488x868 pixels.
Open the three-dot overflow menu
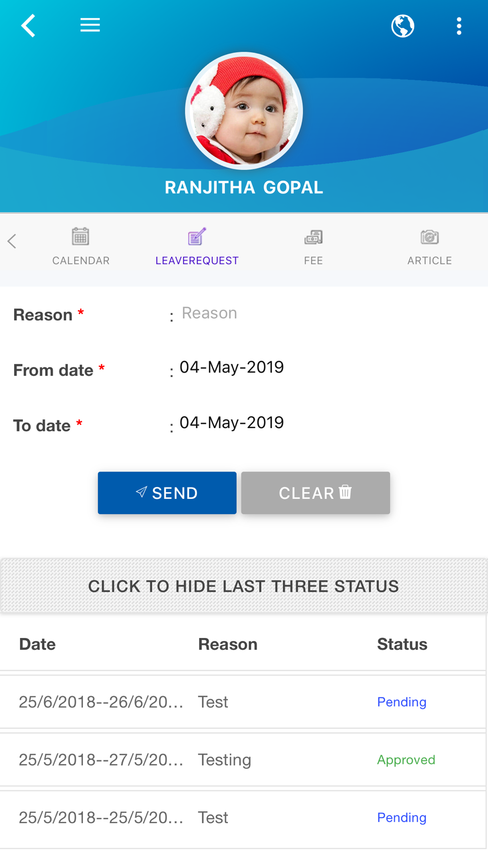pyautogui.click(x=459, y=26)
